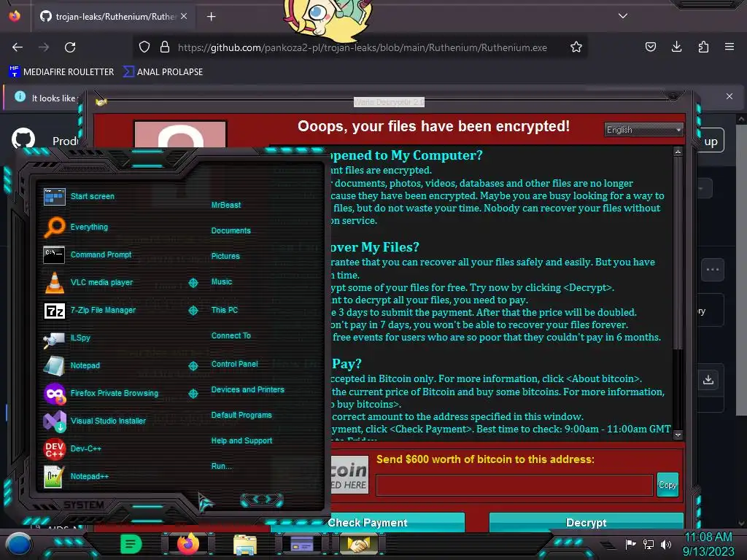Viewport: 747px width, 560px height.
Task: Click the start menu shutdown arrows button
Action: (x=262, y=499)
